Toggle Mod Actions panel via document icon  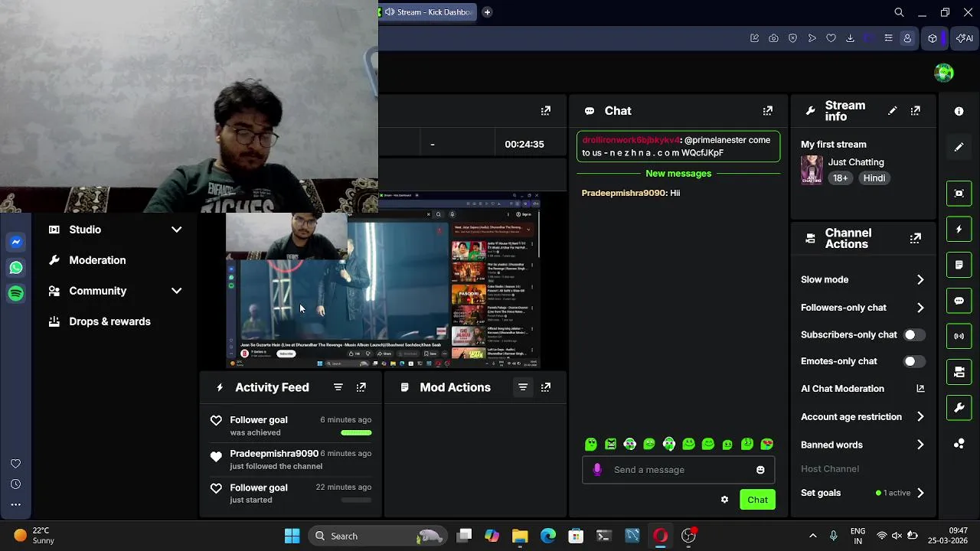(959, 265)
